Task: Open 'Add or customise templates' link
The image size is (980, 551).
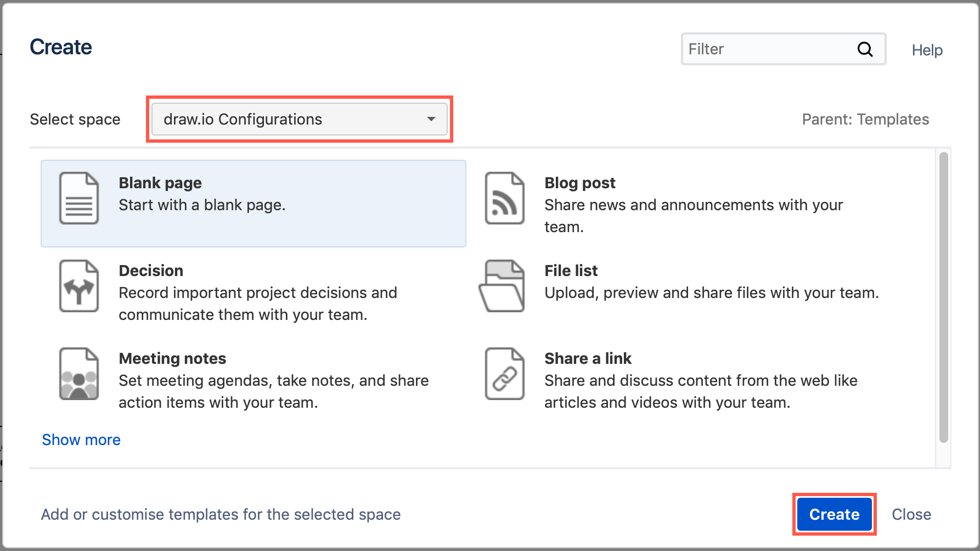Action: pyautogui.click(x=221, y=514)
